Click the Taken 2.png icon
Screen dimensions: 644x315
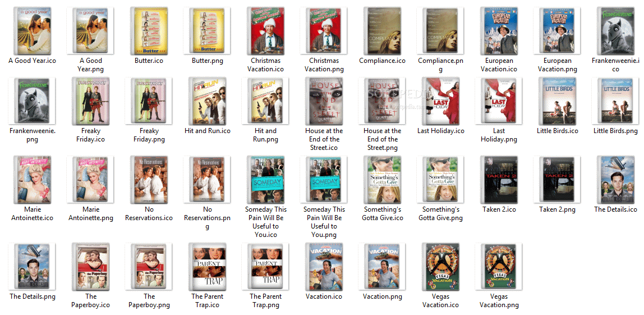557,179
